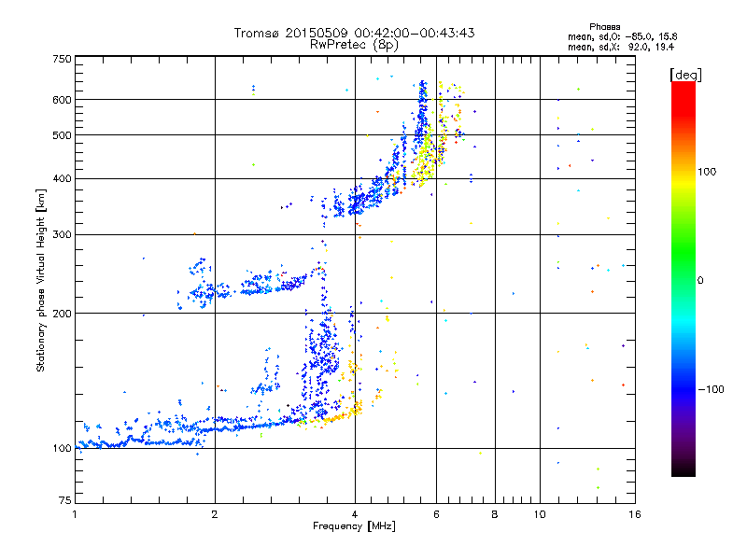Screen dimensions: 747x560
Task: Click the 'Phases' header text
Action: [x=604, y=27]
